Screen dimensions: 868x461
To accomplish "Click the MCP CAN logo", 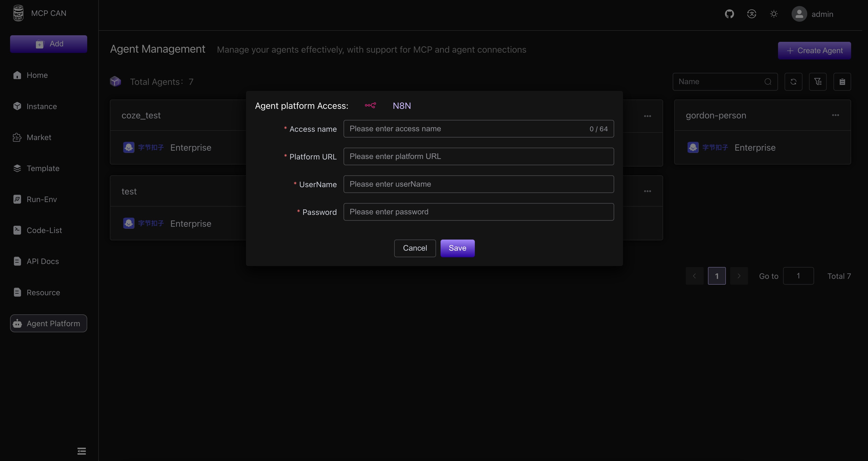I will coord(18,13).
